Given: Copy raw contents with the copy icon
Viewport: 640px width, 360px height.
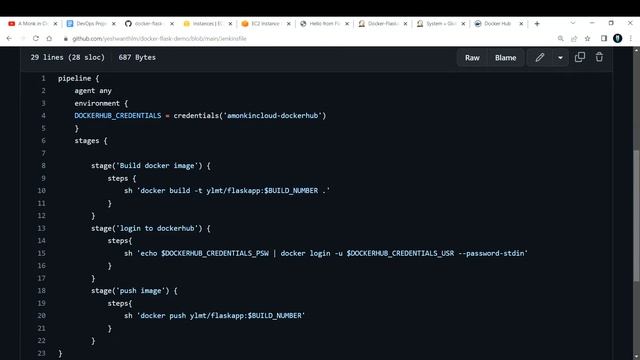Looking at the screenshot, I should coord(580,58).
